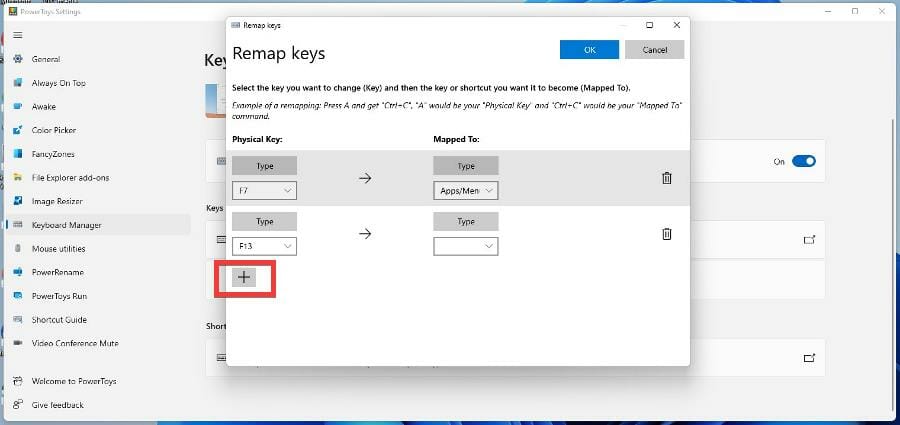The height and width of the screenshot is (425, 900).
Task: Add a new key remapping with plus button
Action: coord(245,277)
